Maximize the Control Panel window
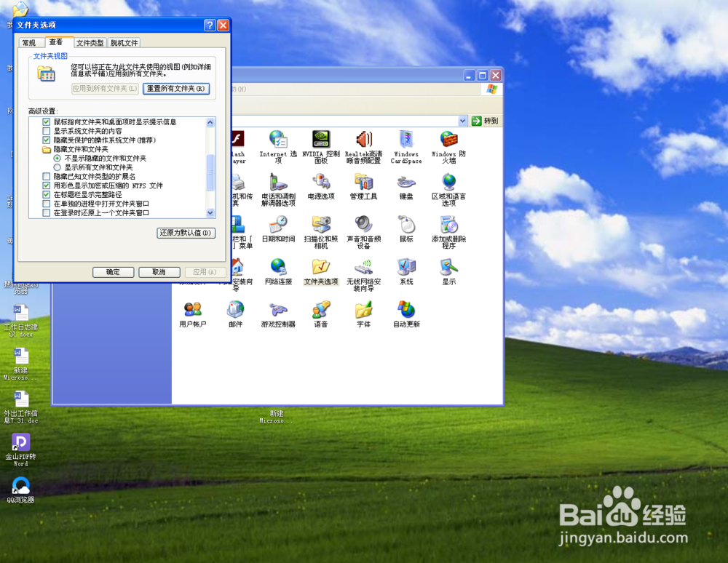This screenshot has width=728, height=563. 483,75
